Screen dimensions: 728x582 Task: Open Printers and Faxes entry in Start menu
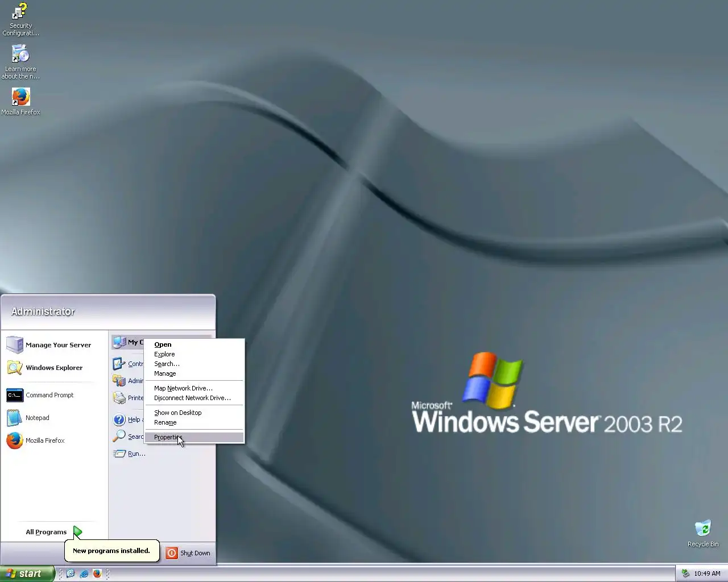(128, 398)
